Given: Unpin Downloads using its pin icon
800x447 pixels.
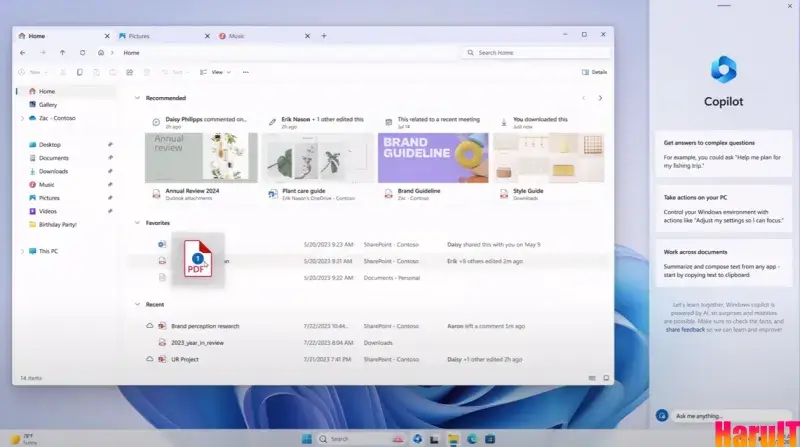Looking at the screenshot, I should [110, 171].
